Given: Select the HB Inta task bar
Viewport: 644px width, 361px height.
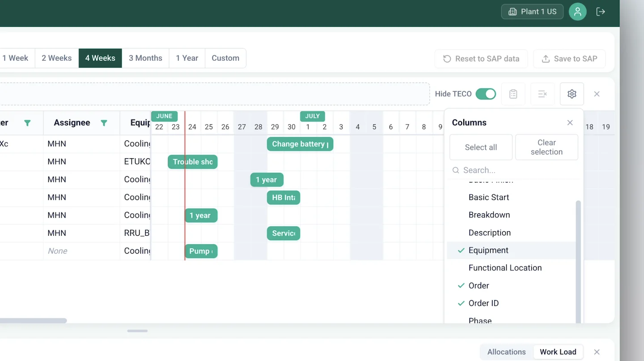Looking at the screenshot, I should click(x=284, y=198).
